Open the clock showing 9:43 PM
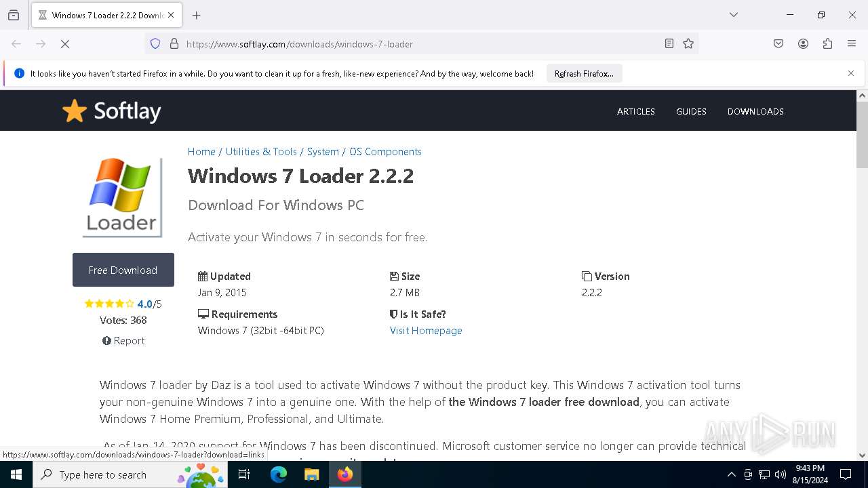Image resolution: width=868 pixels, height=488 pixels. click(810, 474)
